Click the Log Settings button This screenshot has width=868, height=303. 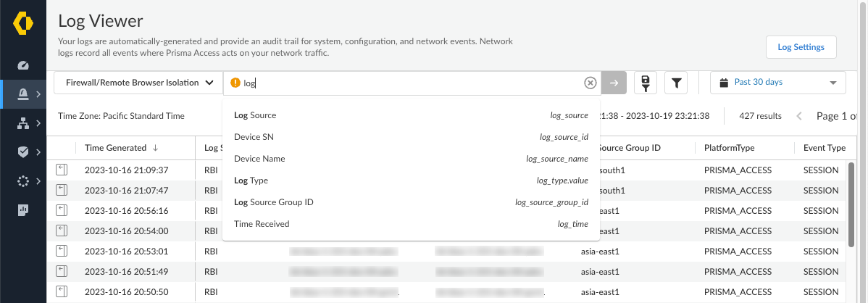(x=801, y=47)
